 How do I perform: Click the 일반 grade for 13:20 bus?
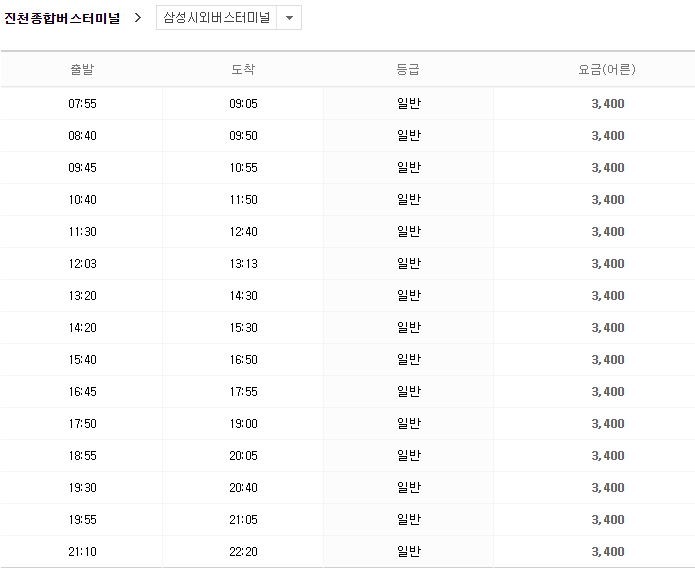[x=408, y=296]
